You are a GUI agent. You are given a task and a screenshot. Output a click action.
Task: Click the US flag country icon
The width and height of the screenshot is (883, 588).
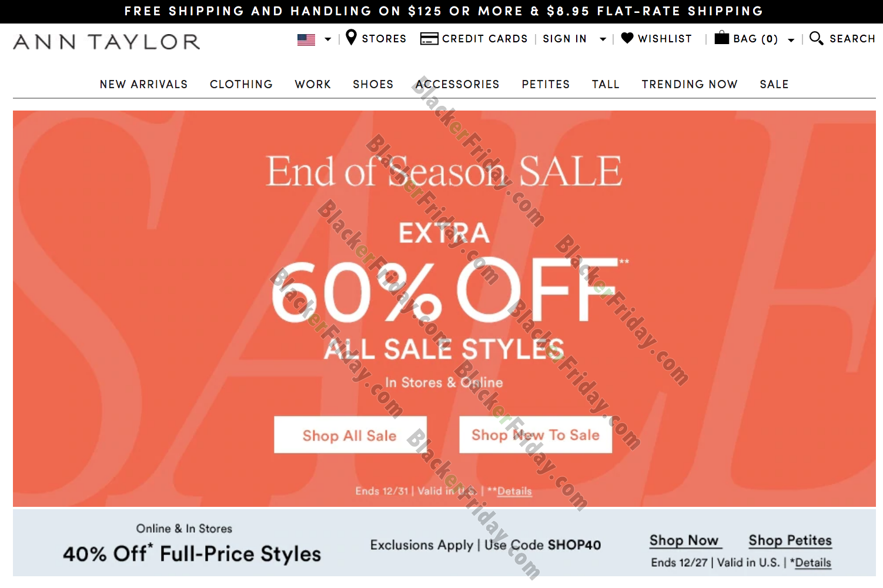pyautogui.click(x=306, y=39)
